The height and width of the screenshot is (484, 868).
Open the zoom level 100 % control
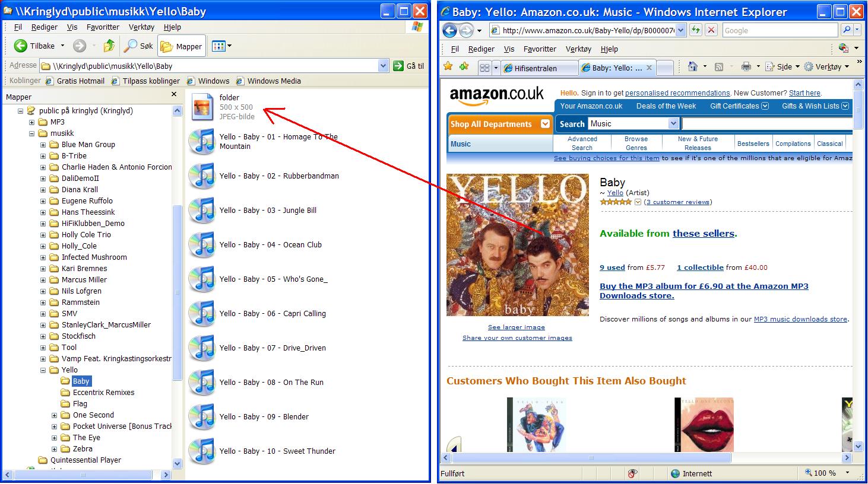click(826, 473)
